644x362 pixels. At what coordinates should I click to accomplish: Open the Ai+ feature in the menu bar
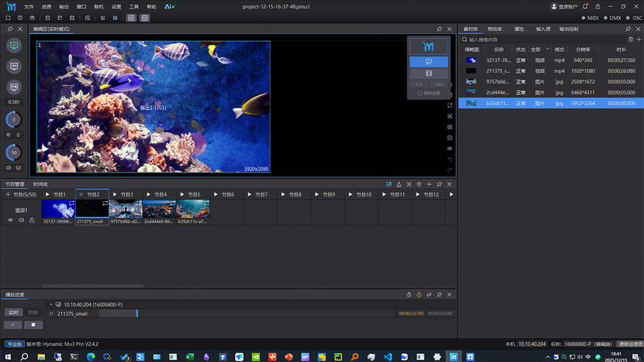(170, 6)
